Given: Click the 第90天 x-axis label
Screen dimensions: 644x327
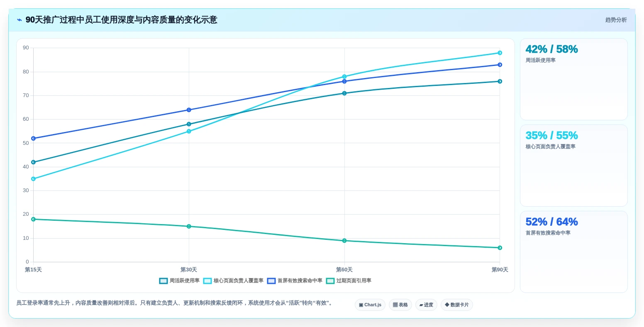Looking at the screenshot, I should pyautogui.click(x=500, y=270).
